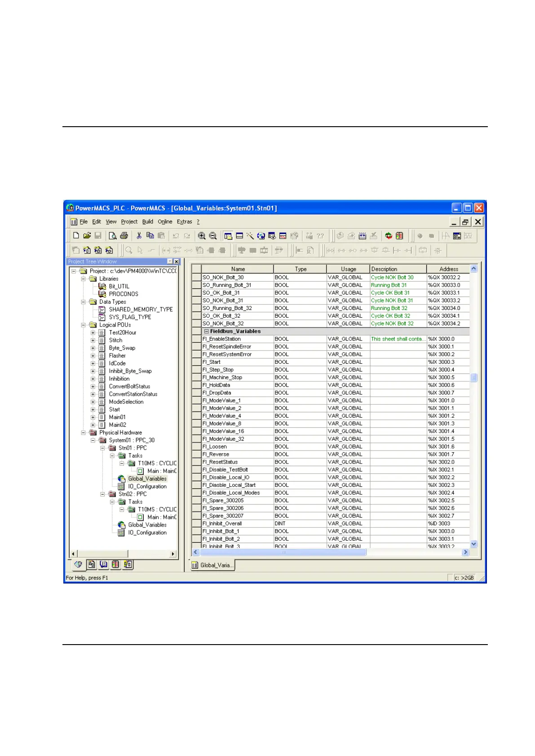Screen dimensions: 535x756
Task: Click the grid scroll-down arrow
Action: (473, 544)
